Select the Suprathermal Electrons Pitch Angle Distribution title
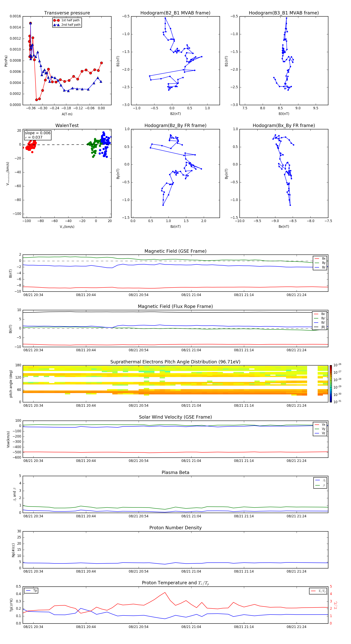 (175, 362)
